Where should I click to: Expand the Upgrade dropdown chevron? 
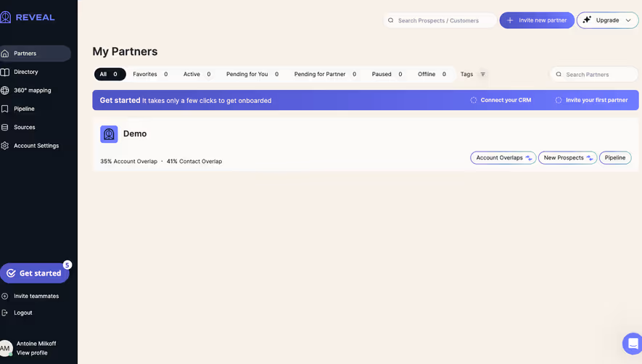pyautogui.click(x=628, y=20)
